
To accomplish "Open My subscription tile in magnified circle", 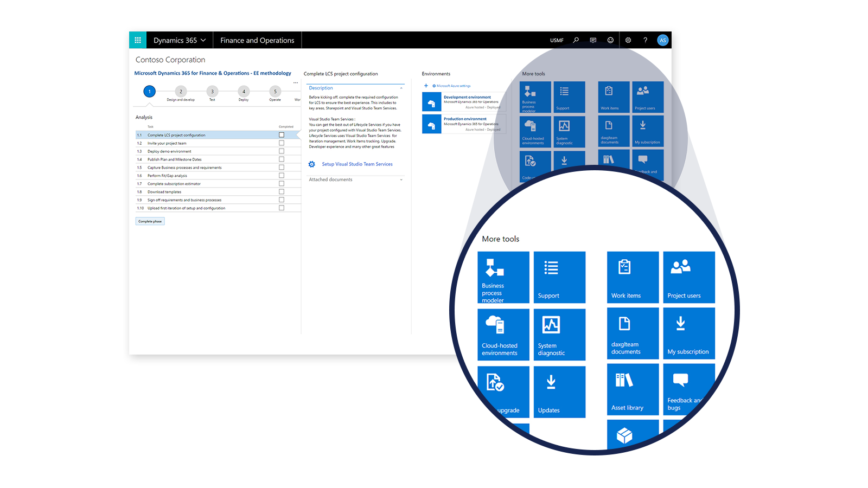I will click(x=689, y=333).
